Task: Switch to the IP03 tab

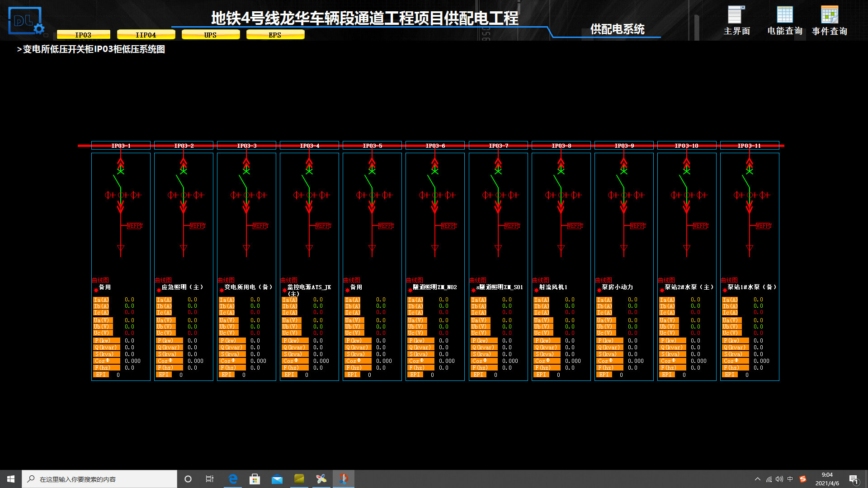Action: [x=83, y=35]
